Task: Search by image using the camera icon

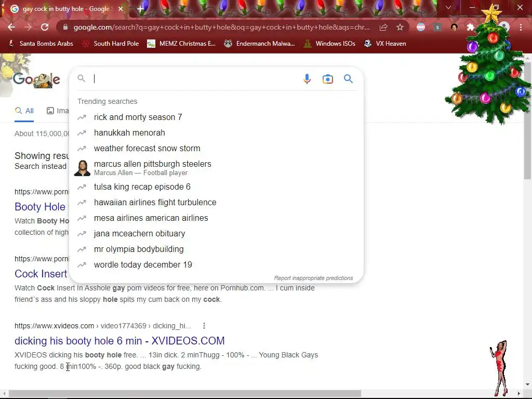Action: click(x=327, y=79)
